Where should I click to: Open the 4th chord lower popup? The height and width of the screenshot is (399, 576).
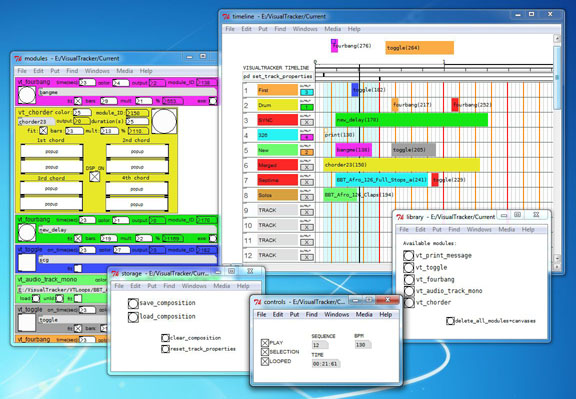pos(137,204)
